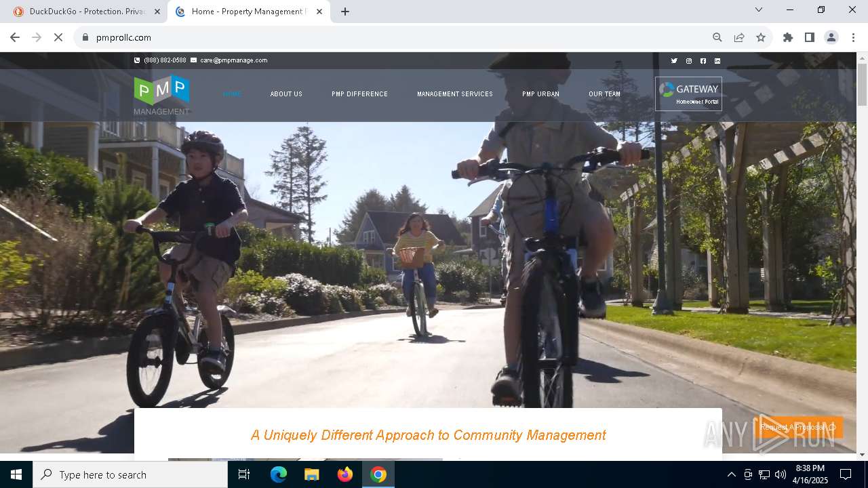
Task: Open the Gateway Homeowner Portal badge
Action: tap(688, 94)
